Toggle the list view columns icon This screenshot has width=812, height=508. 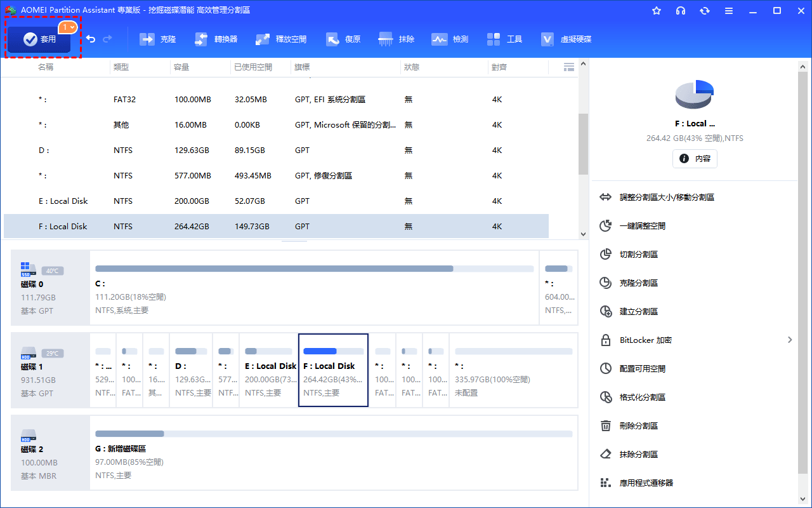[568, 67]
